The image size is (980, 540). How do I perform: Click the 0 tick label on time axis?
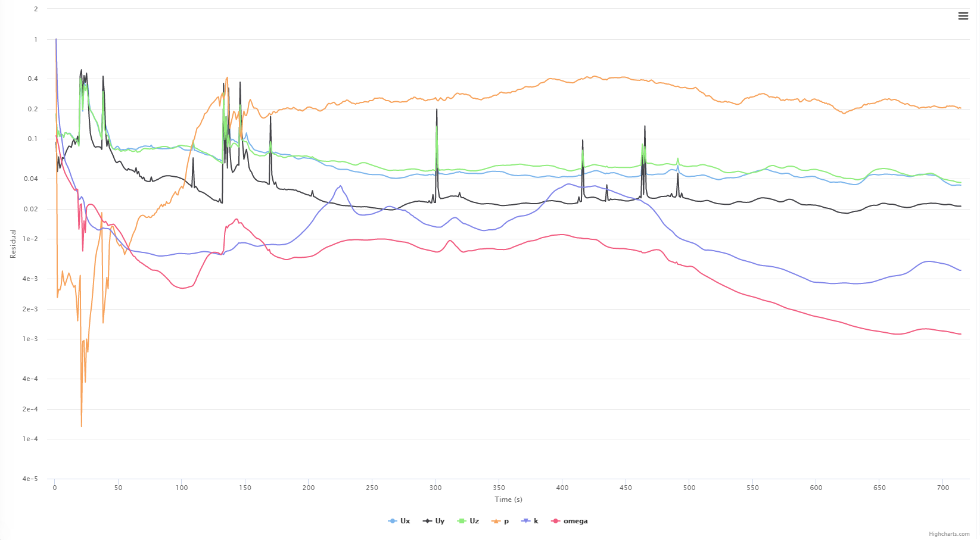coord(55,488)
